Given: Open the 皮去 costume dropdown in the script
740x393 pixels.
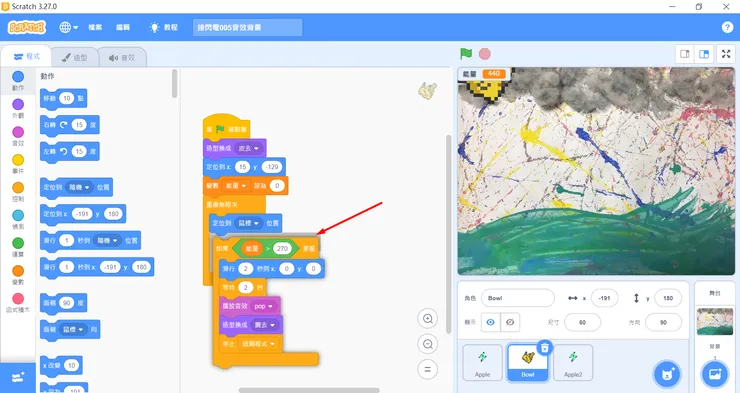Looking at the screenshot, I should [248, 148].
